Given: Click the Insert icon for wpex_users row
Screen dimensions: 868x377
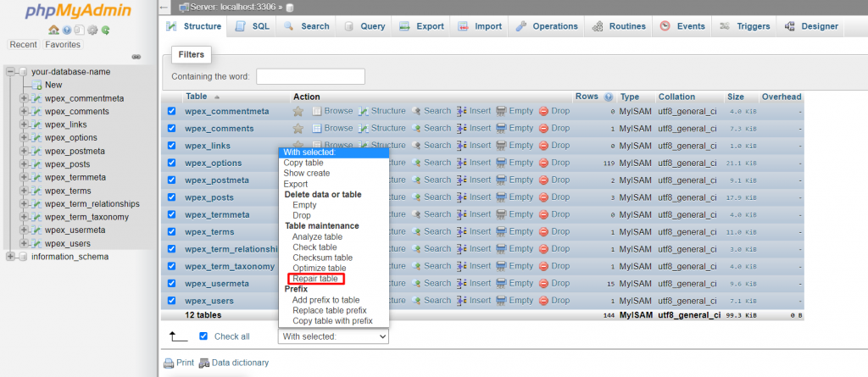Looking at the screenshot, I should (x=462, y=301).
